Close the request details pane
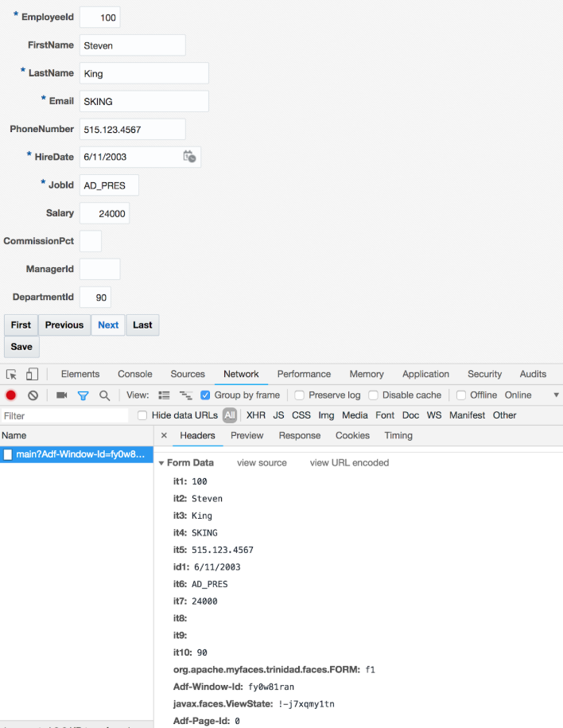 point(164,435)
